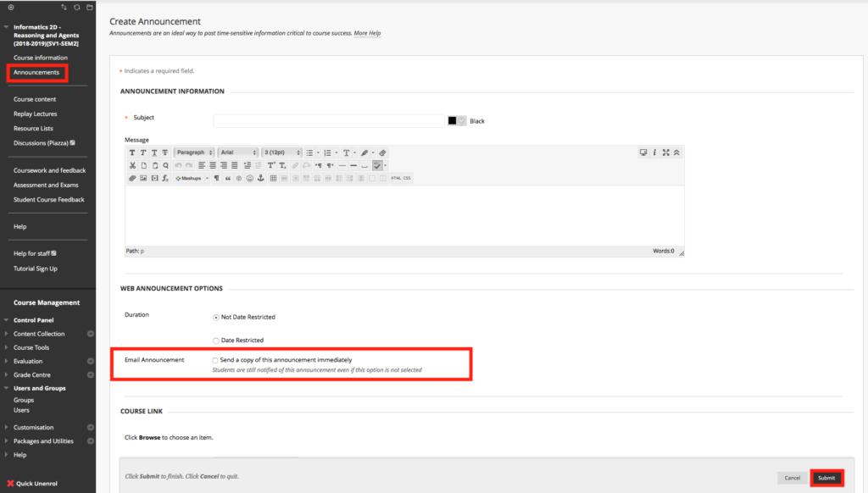Open Coursework and feedback menu item
Screen dimensions: 868x493
[50, 170]
